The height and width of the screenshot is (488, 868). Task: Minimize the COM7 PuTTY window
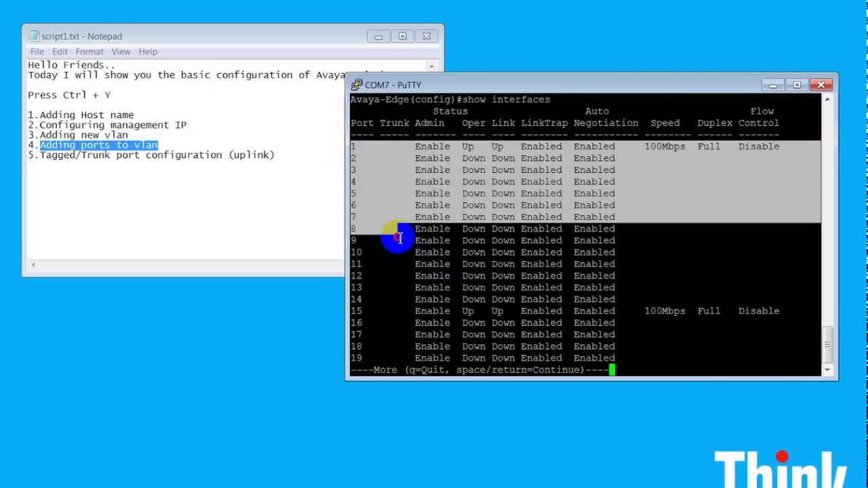[772, 85]
